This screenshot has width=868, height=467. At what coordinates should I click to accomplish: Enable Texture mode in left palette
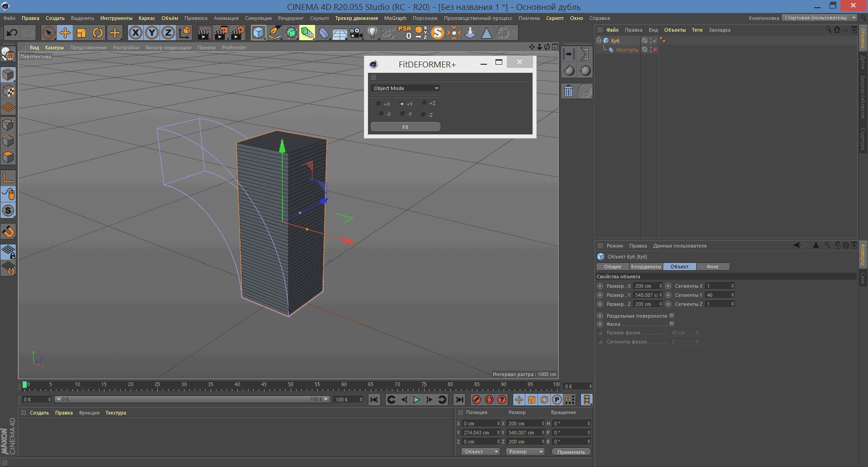pyautogui.click(x=8, y=91)
